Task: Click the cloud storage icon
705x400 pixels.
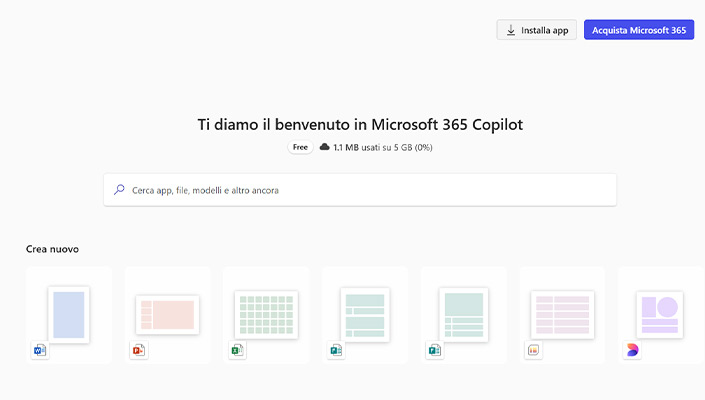Action: click(324, 147)
